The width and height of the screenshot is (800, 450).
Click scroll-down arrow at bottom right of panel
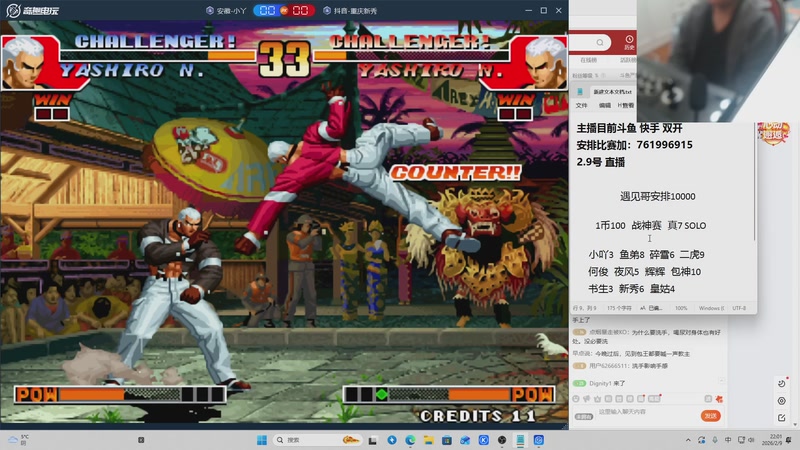(795, 424)
